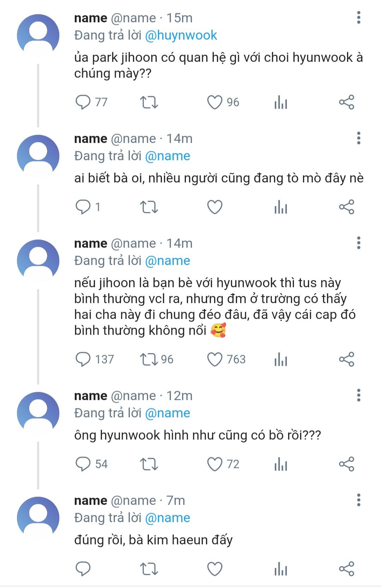Screen dimensions: 381x588
Task: Reply to the kim haeun tweet
Action: pyautogui.click(x=83, y=569)
